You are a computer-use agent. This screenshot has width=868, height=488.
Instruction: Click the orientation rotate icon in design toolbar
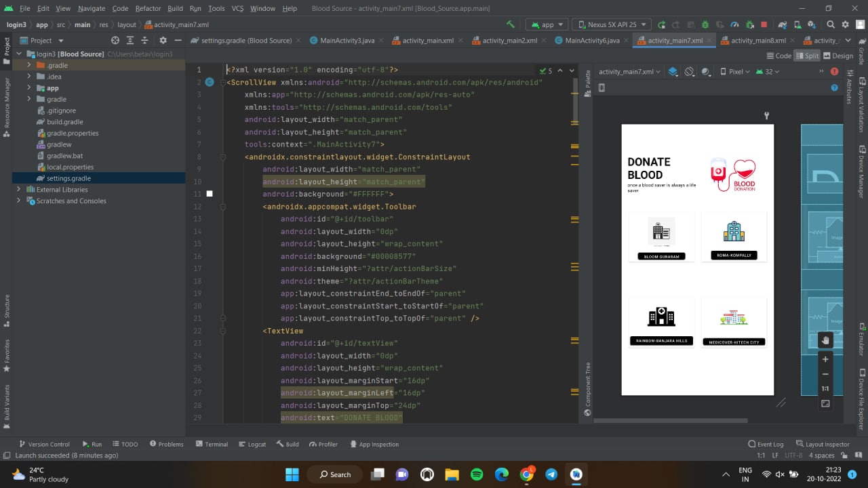point(690,72)
